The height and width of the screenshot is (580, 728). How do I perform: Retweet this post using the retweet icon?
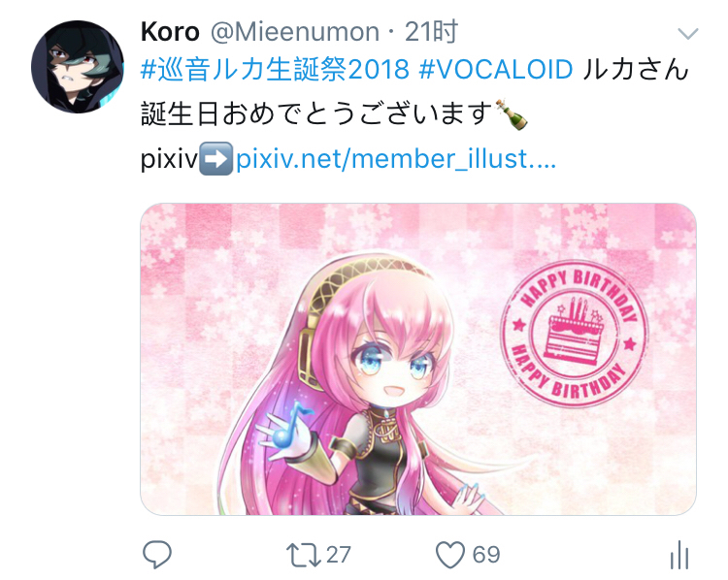303,555
